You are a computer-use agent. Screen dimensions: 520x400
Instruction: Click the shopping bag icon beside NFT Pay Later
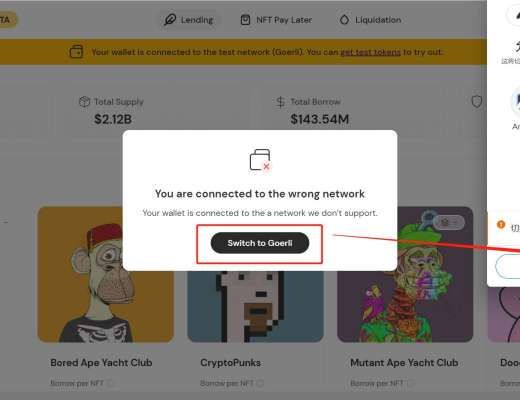click(x=245, y=20)
